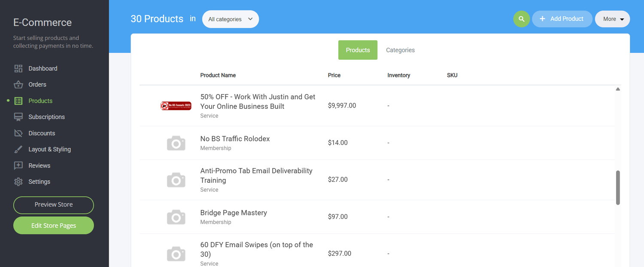Select the Subscriptions card icon
This screenshot has height=267, width=644.
18,117
